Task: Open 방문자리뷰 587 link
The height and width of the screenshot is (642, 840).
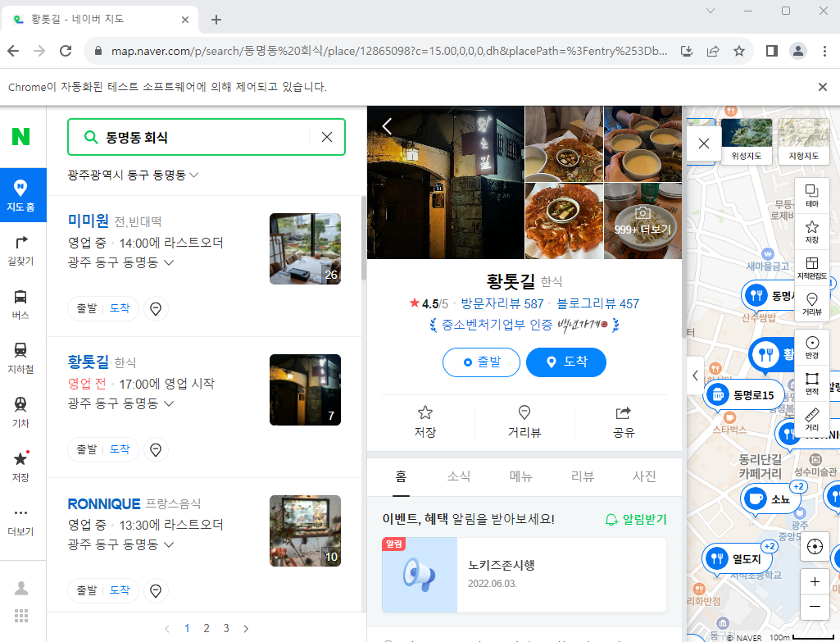Action: pos(502,304)
